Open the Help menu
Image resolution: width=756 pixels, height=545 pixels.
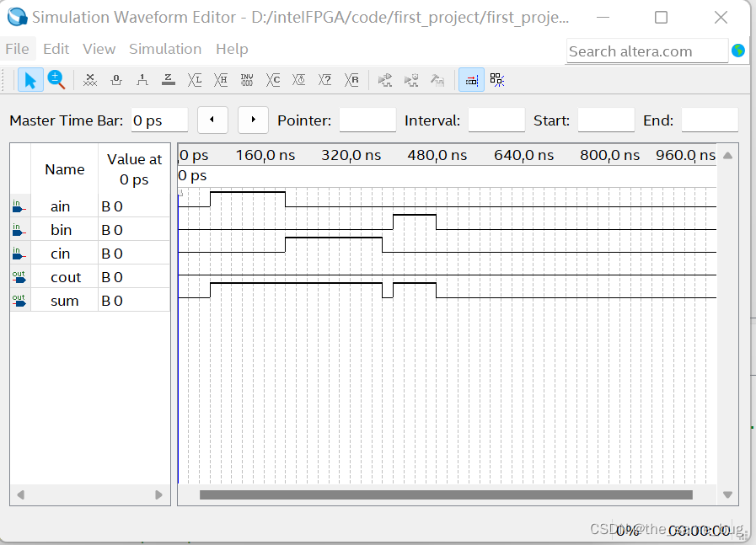click(232, 49)
